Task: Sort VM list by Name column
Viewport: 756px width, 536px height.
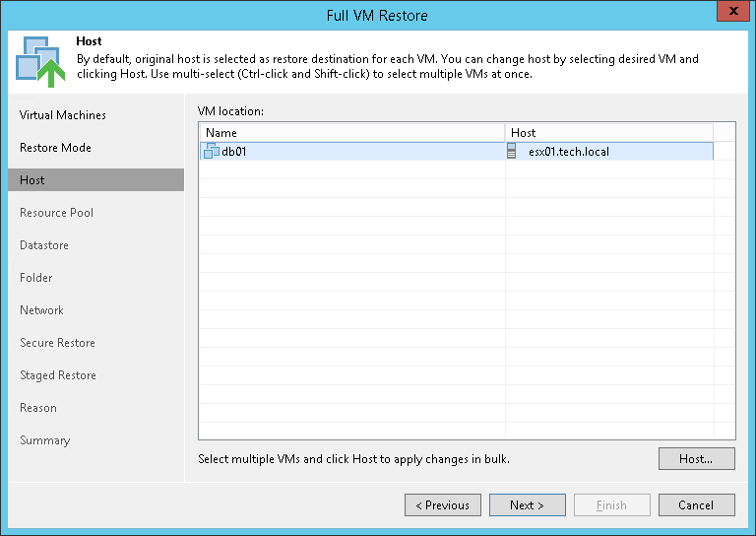Action: point(351,133)
